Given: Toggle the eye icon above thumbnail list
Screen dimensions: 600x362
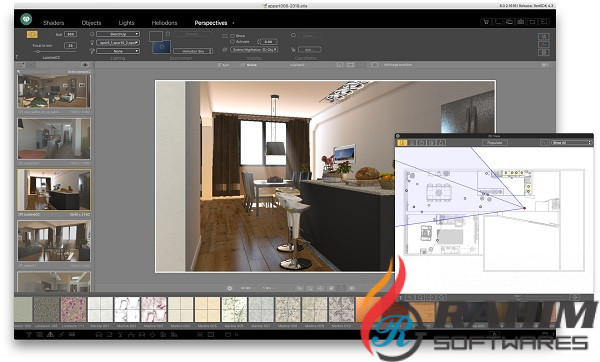Looking at the screenshot, I should [x=85, y=65].
